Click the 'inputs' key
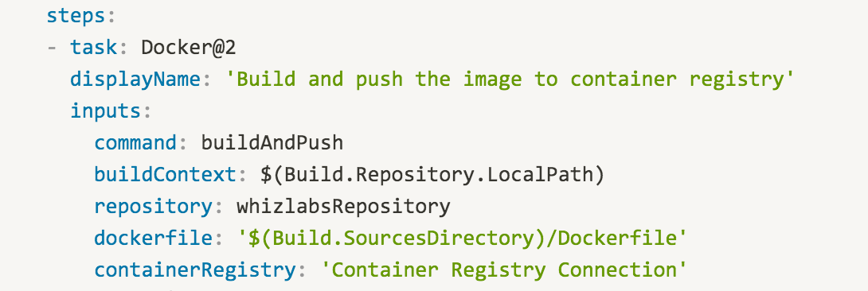Screen dimensions: 868x291 pos(105,111)
